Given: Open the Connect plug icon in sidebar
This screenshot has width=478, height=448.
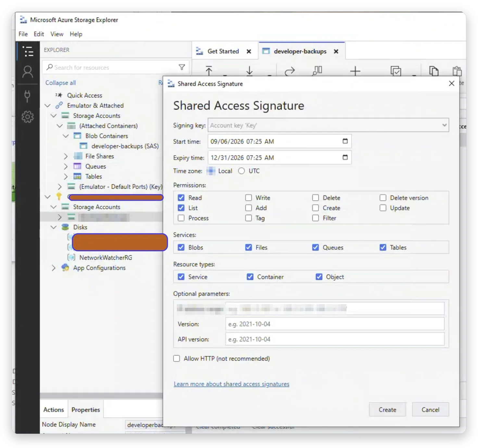Looking at the screenshot, I should pos(28,96).
